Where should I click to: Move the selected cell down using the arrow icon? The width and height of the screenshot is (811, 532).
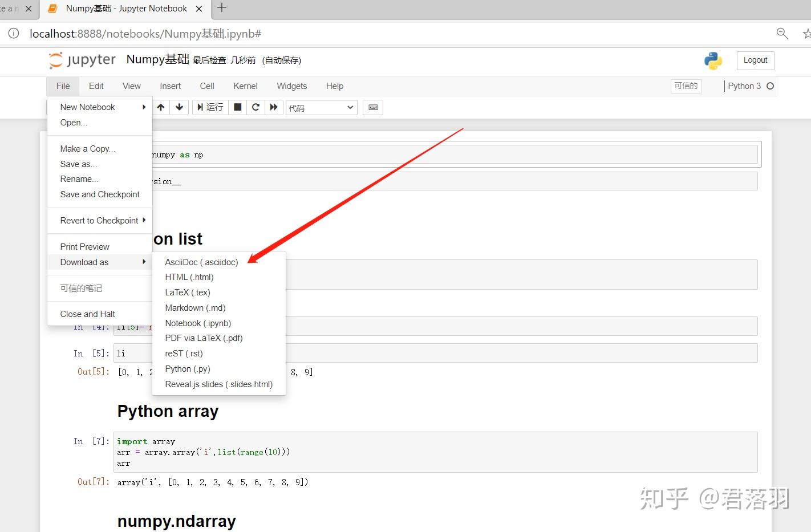(179, 107)
